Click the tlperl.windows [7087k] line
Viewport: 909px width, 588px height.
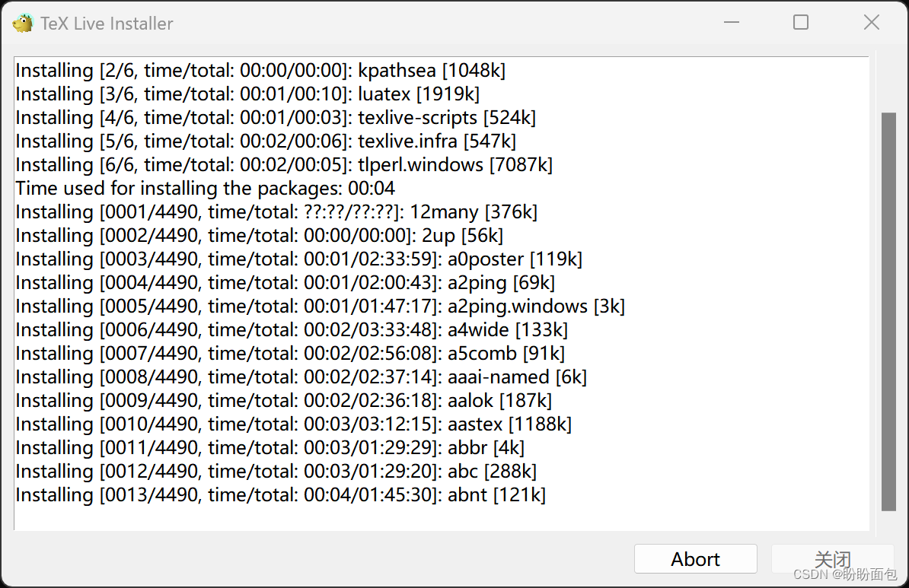(284, 165)
